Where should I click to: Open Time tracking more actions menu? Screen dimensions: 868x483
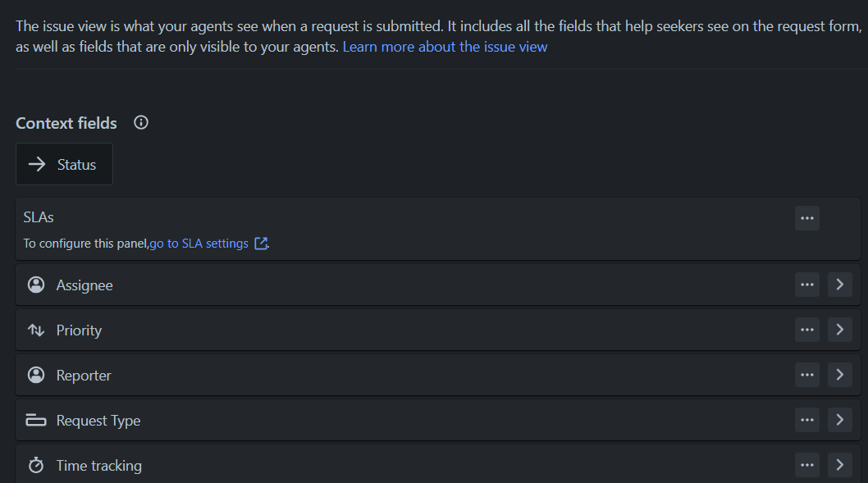point(807,465)
